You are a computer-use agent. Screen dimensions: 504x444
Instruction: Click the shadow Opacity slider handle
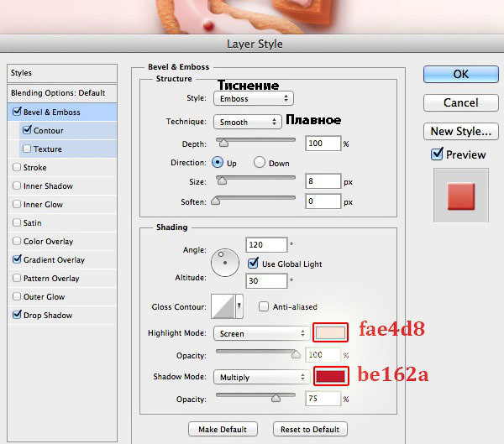coord(276,398)
